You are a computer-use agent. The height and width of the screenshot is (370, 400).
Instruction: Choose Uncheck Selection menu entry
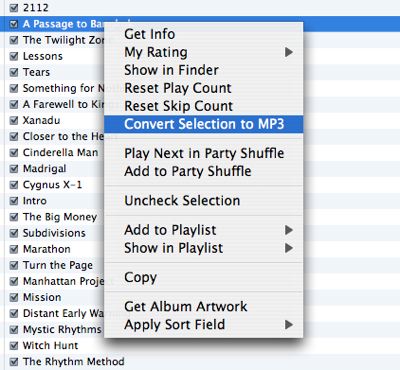click(204, 201)
